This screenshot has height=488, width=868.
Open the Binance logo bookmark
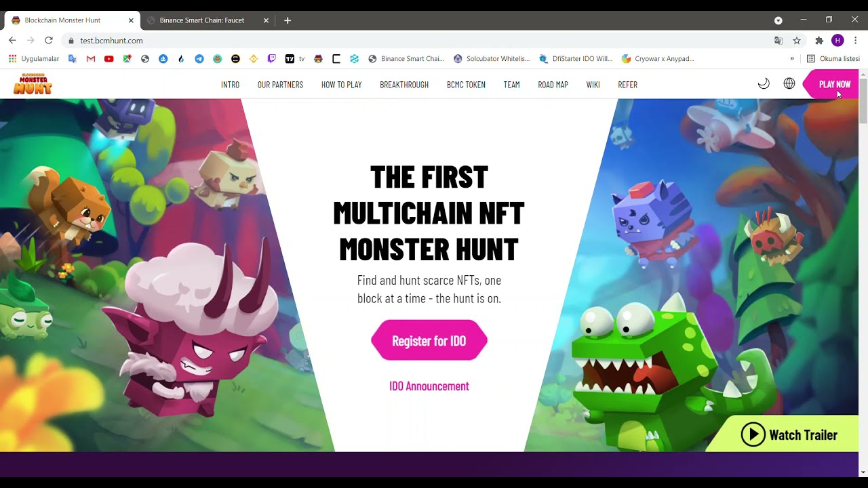pos(254,59)
